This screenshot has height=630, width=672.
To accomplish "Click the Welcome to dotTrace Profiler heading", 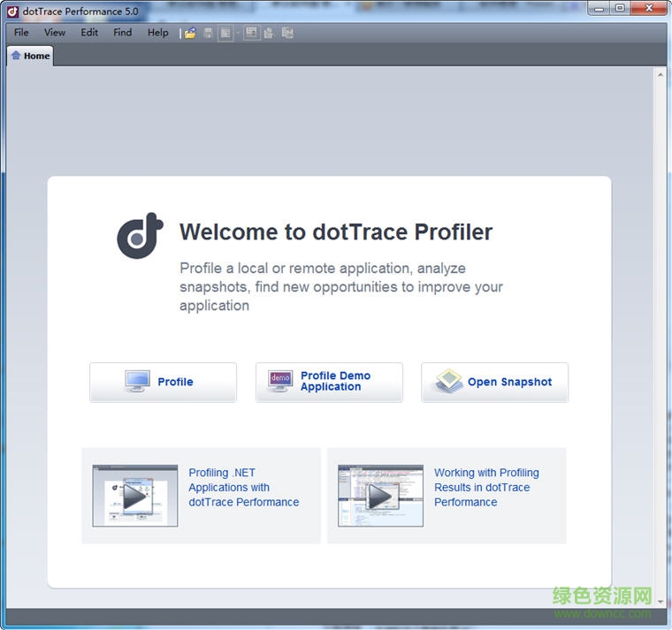I will [336, 232].
